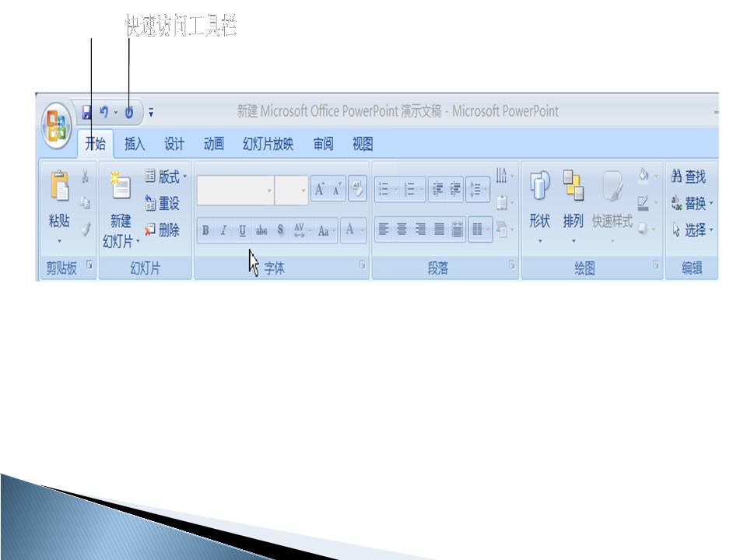Click the 删除 slide button
The height and width of the screenshot is (560, 747).
click(162, 230)
